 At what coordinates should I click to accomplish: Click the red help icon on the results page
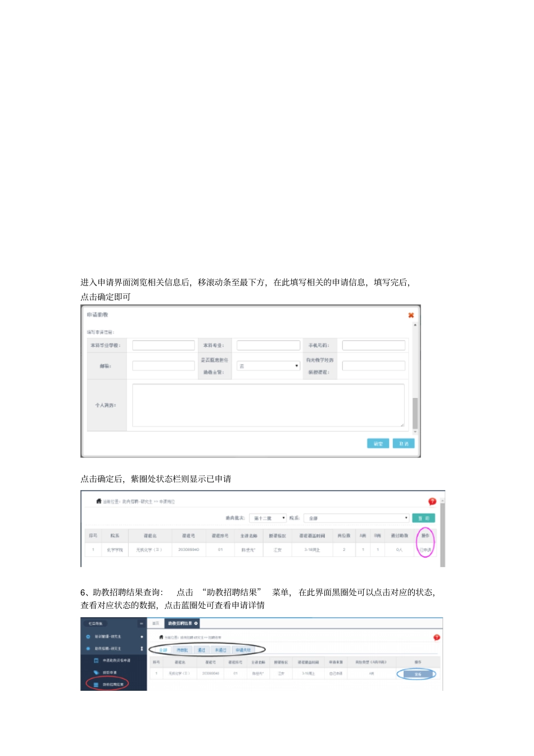tap(437, 637)
